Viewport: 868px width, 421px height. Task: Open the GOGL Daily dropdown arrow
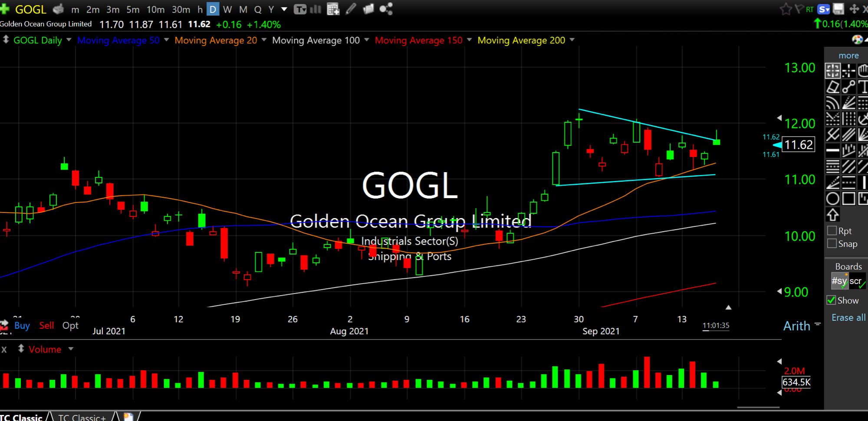[69, 40]
